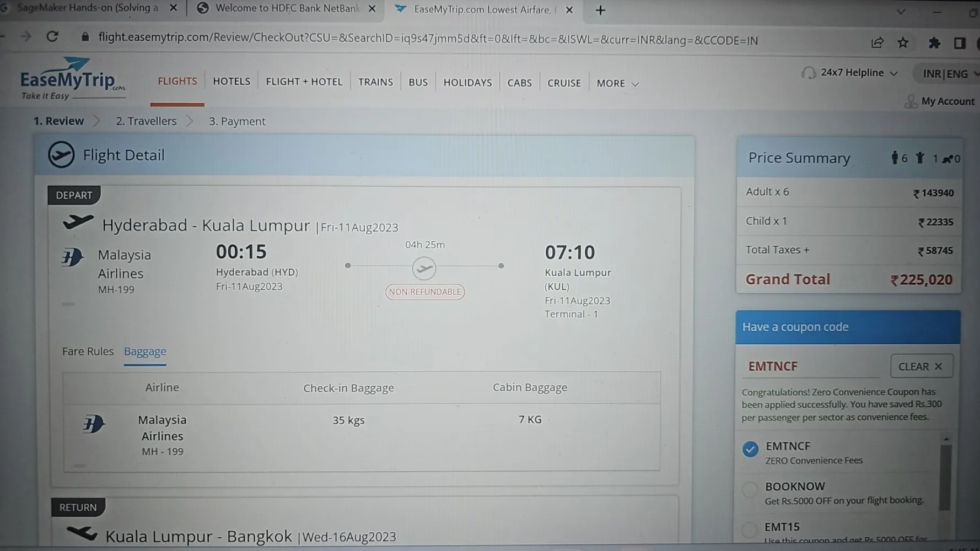Click the '35 kgs' check-in baggage cell
The image size is (980, 551).
[x=348, y=420]
